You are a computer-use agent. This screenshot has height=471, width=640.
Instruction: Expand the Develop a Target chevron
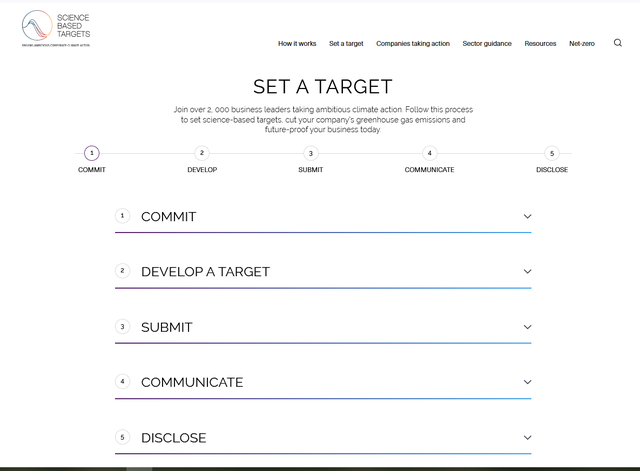[x=527, y=271]
